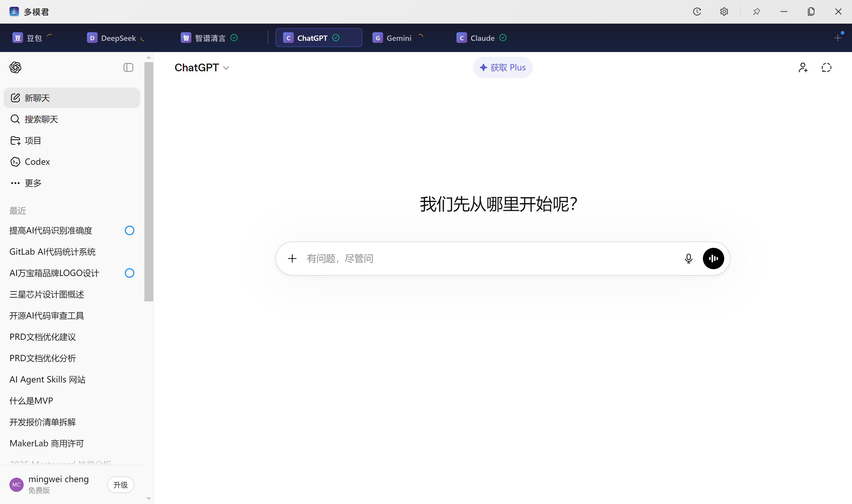Click Gemini tab's G icon
Image resolution: width=852 pixels, height=504 pixels.
point(377,38)
